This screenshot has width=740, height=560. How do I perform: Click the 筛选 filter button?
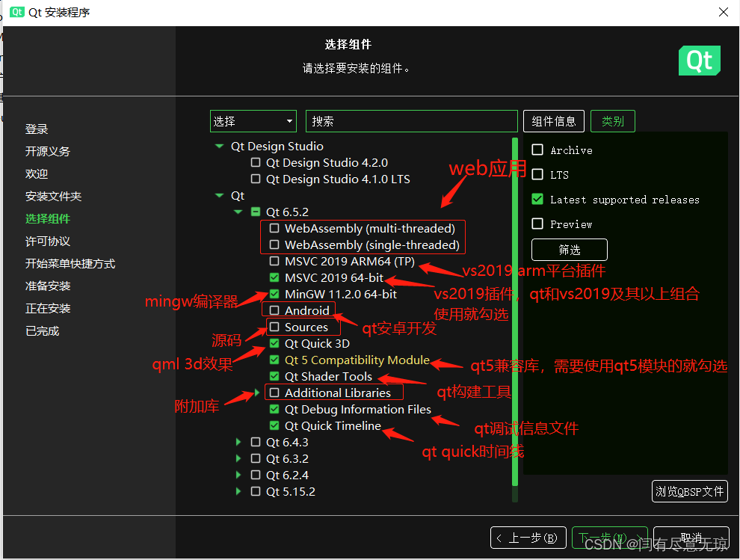(x=569, y=250)
